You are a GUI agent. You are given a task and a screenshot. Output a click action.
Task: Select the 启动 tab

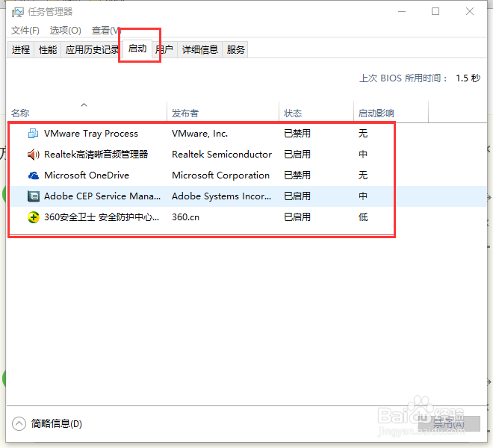coord(137,49)
